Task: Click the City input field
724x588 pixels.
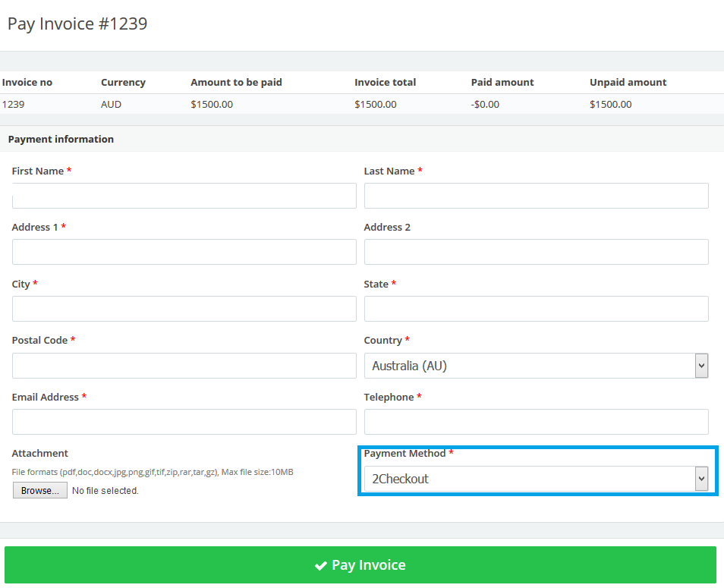Action: [184, 309]
